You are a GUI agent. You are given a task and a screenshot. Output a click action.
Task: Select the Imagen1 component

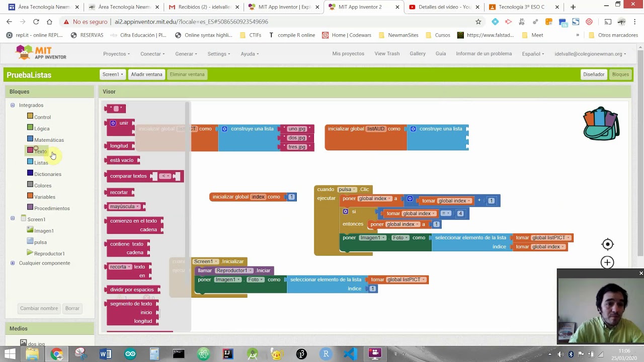coord(44,231)
